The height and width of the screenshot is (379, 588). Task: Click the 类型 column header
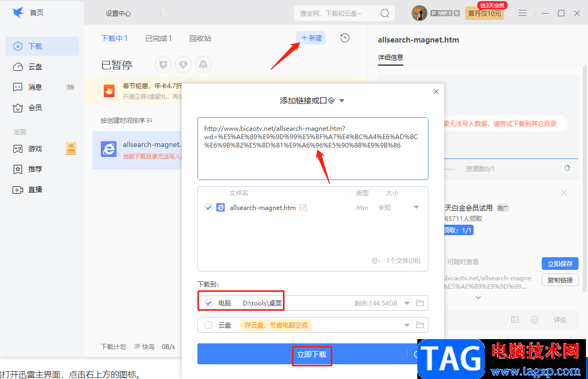pyautogui.click(x=362, y=193)
